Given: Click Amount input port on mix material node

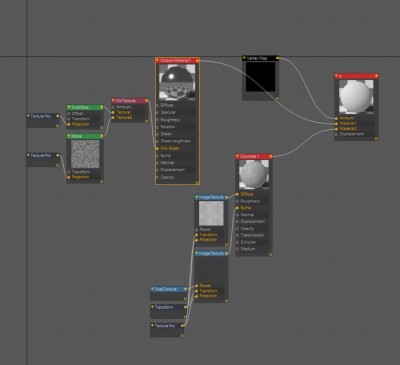Looking at the screenshot, I should pos(337,118).
